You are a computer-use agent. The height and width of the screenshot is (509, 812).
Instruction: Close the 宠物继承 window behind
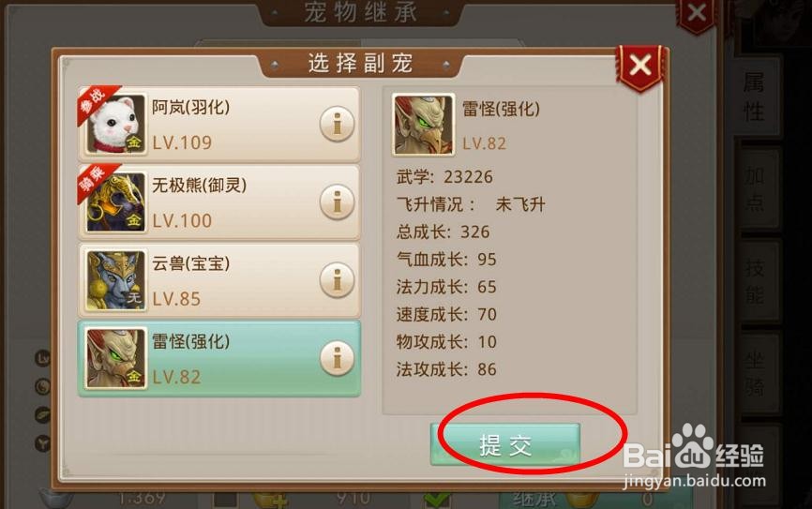pos(697,13)
